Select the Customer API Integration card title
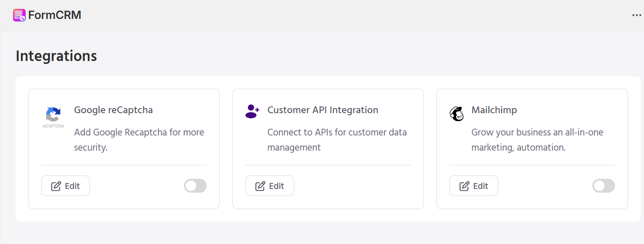This screenshot has width=644, height=244. pyautogui.click(x=323, y=110)
